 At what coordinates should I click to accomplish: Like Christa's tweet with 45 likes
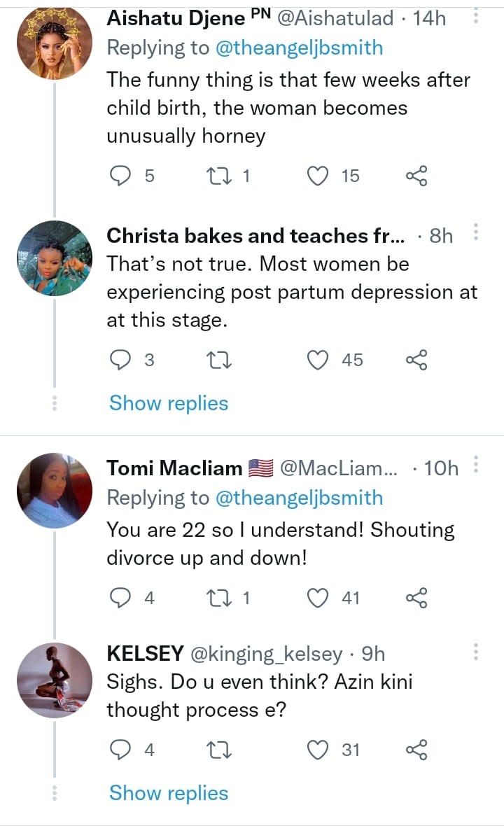click(x=318, y=360)
